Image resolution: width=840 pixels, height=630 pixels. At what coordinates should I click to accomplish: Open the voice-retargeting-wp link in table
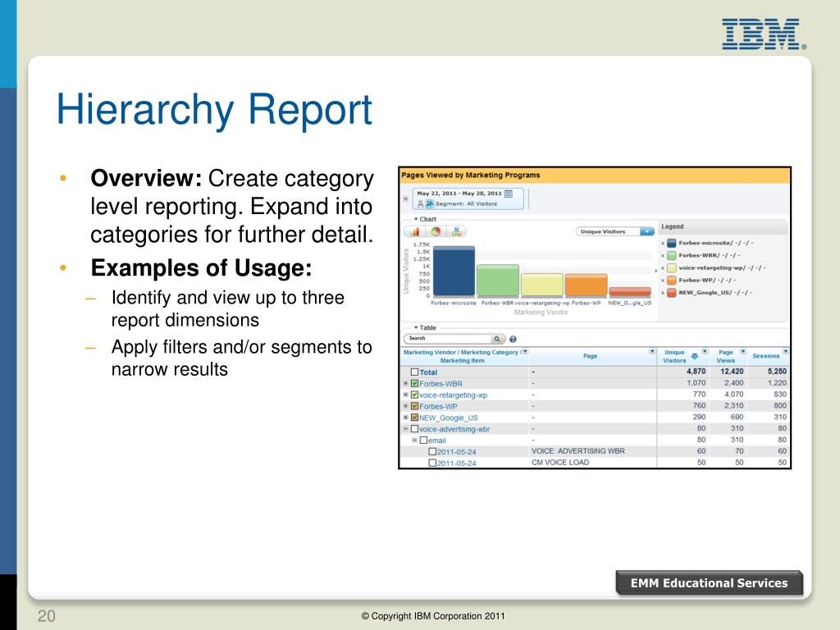pyautogui.click(x=453, y=395)
